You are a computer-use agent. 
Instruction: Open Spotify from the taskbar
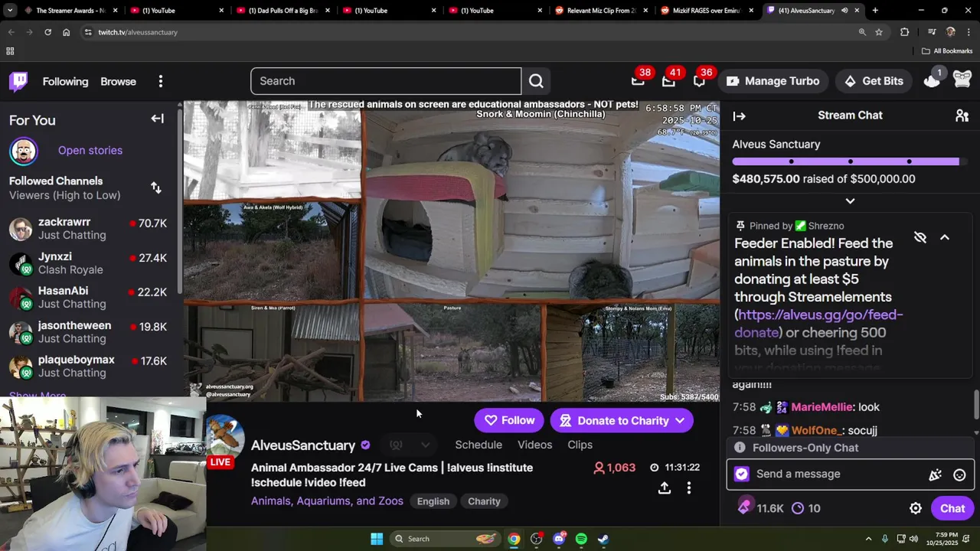pyautogui.click(x=581, y=539)
